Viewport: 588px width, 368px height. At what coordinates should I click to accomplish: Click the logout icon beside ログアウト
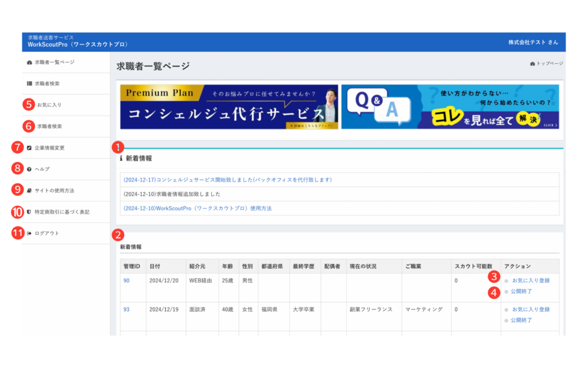coord(29,233)
